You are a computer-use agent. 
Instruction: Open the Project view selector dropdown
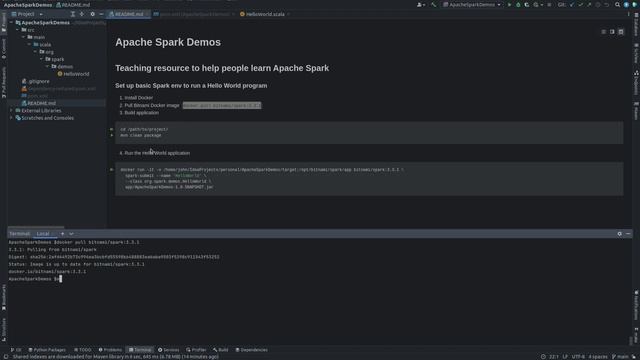[28, 14]
